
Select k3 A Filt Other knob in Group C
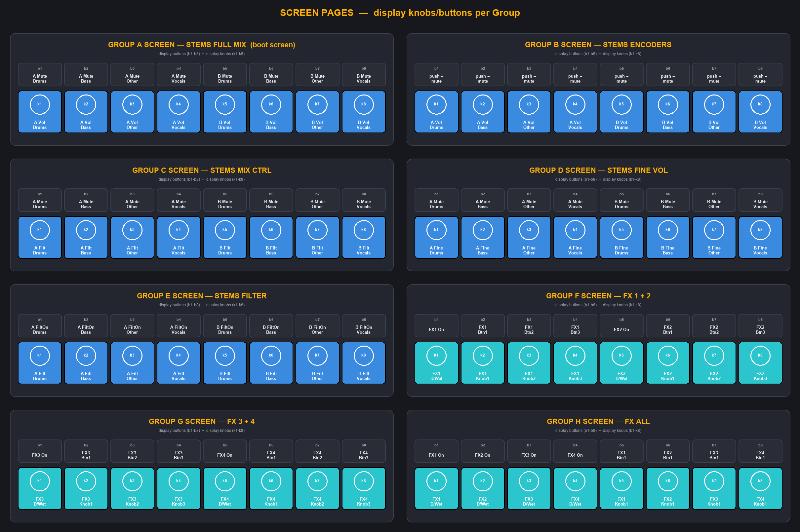coord(132,237)
